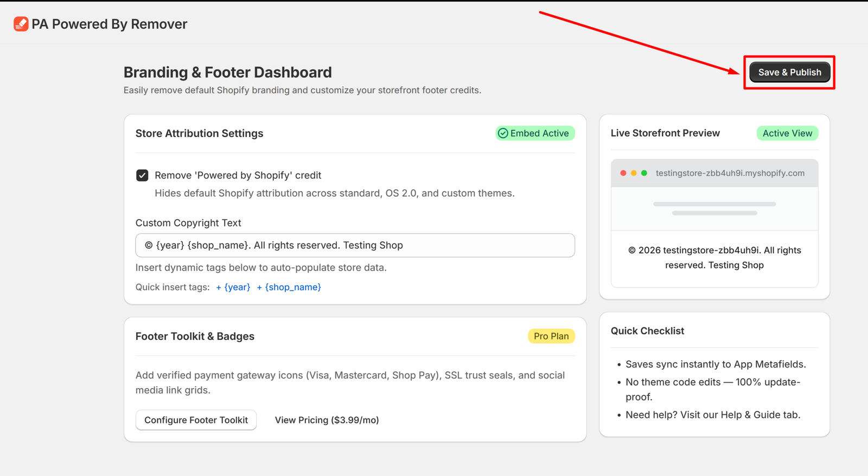Click the PA Powered By Remover logo icon

21,24
